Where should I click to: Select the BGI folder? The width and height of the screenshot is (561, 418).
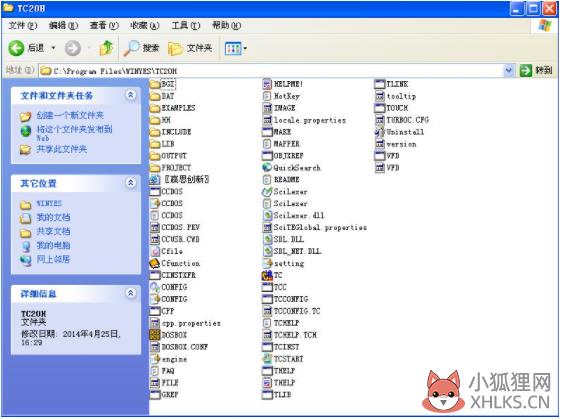(163, 84)
